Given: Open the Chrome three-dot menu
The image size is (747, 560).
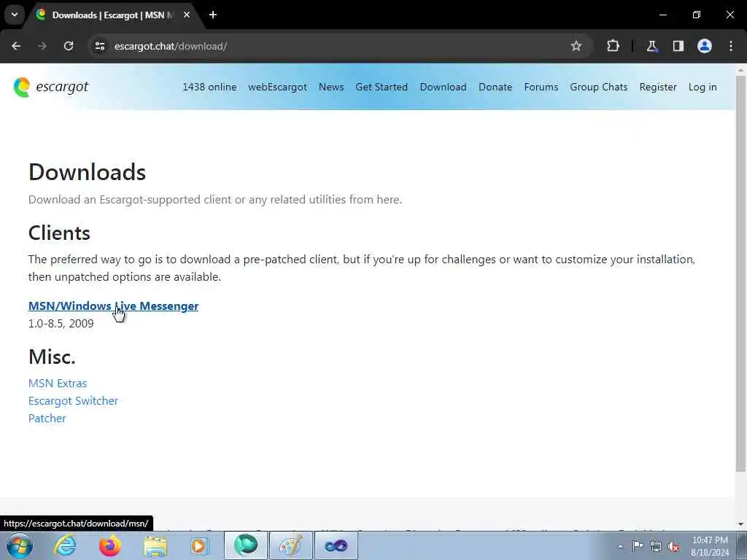Looking at the screenshot, I should click(731, 46).
